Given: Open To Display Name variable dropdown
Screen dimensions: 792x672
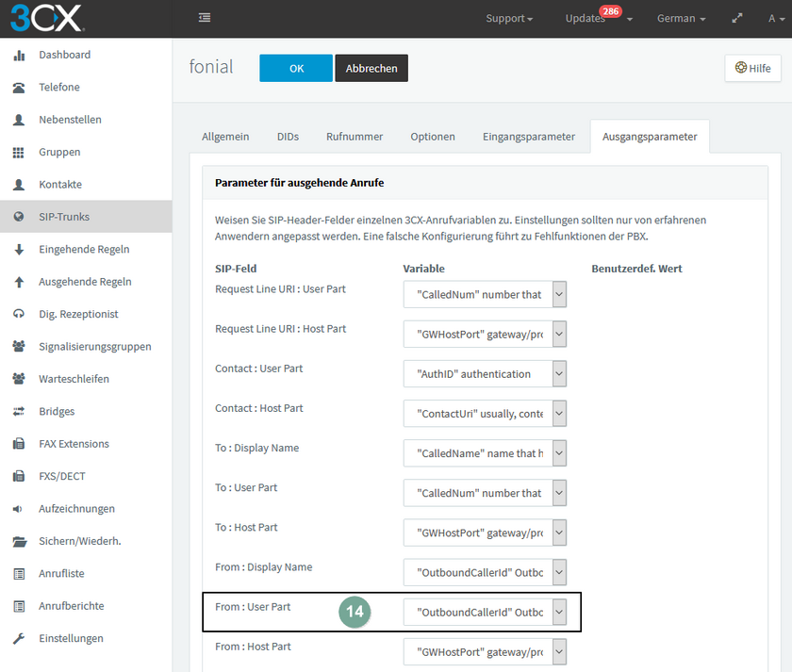Looking at the screenshot, I should click(x=485, y=453).
